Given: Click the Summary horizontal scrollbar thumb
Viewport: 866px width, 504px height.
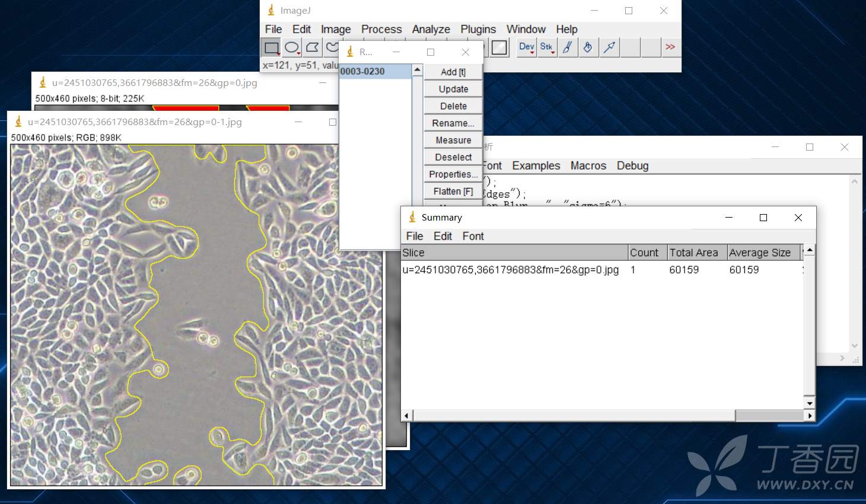Looking at the screenshot, I should (x=574, y=416).
